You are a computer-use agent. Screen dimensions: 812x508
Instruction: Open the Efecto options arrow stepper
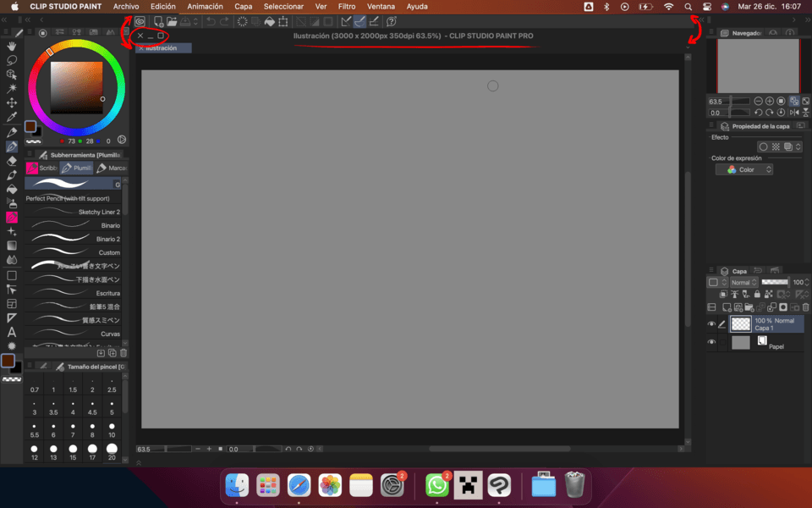tap(798, 146)
